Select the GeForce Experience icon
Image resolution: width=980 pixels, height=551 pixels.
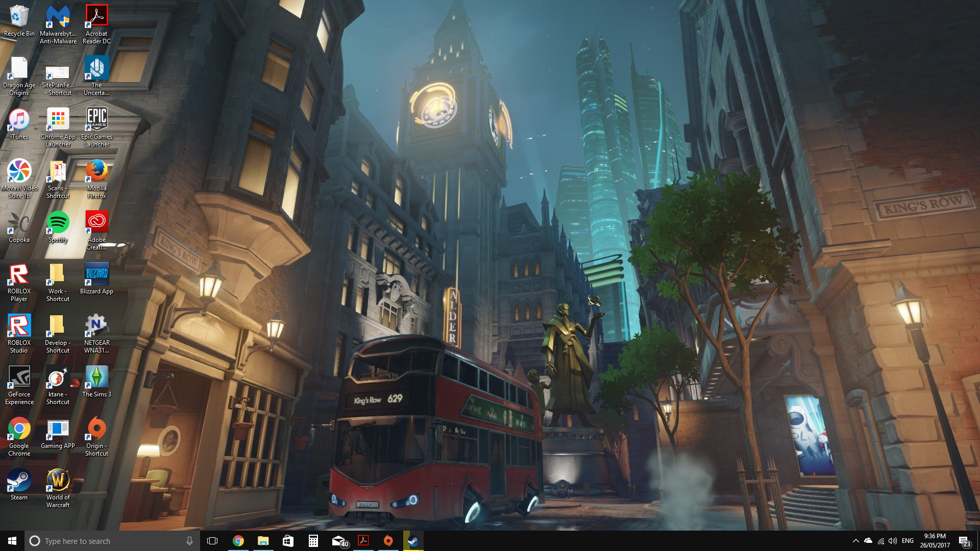coord(19,378)
